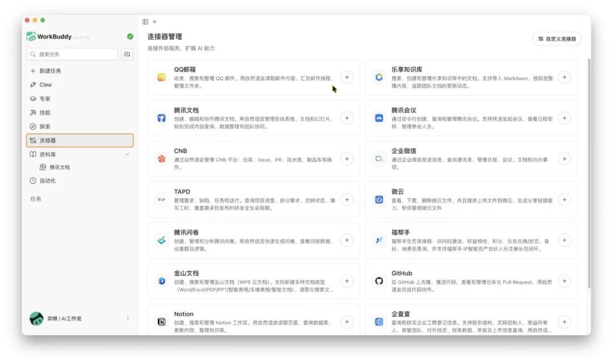The height and width of the screenshot is (364, 613).
Task: Click the 腾讯会议 connector logo
Action: coord(379,118)
